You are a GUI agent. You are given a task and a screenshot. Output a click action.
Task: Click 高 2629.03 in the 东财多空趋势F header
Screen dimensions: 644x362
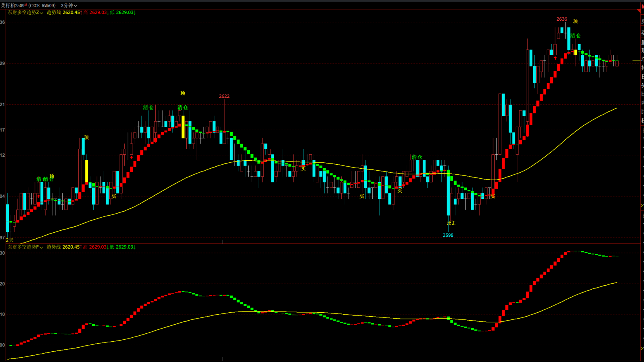[x=95, y=247]
